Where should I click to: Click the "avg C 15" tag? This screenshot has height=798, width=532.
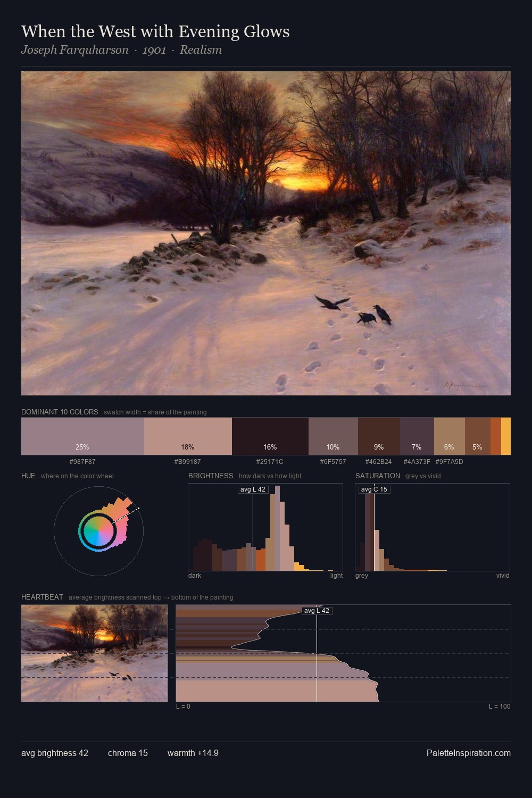pos(374,489)
